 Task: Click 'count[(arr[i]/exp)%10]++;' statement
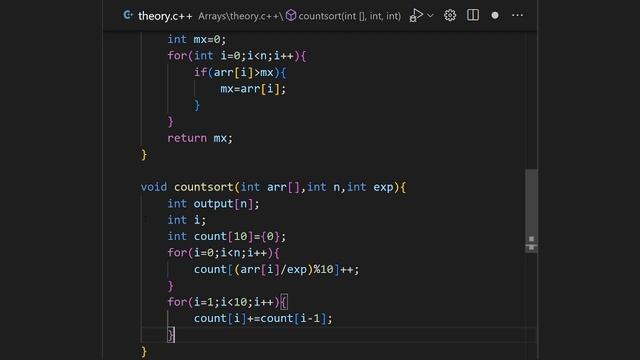276,269
